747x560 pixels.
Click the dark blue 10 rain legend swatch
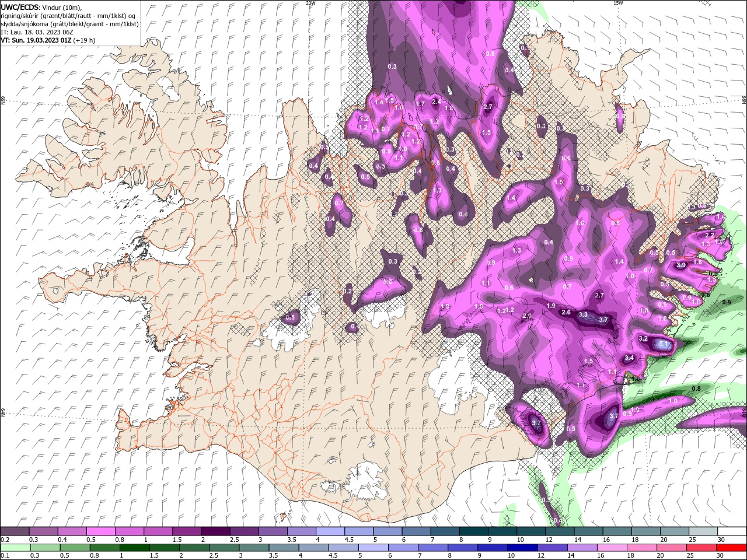point(522,547)
